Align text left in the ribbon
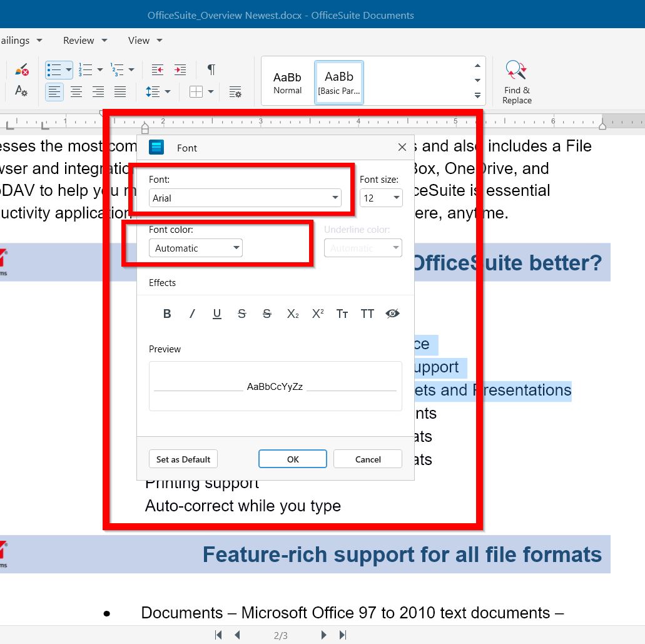Image resolution: width=645 pixels, height=644 pixels. 54,91
